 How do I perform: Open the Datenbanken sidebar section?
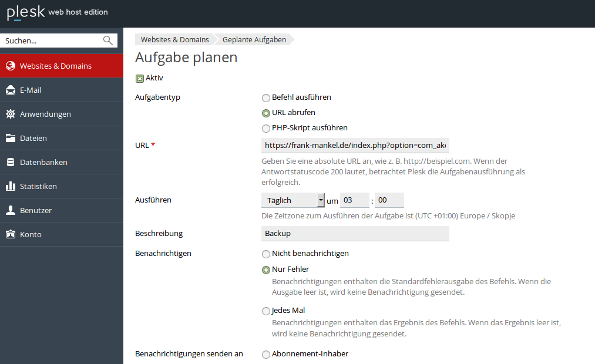click(x=62, y=162)
